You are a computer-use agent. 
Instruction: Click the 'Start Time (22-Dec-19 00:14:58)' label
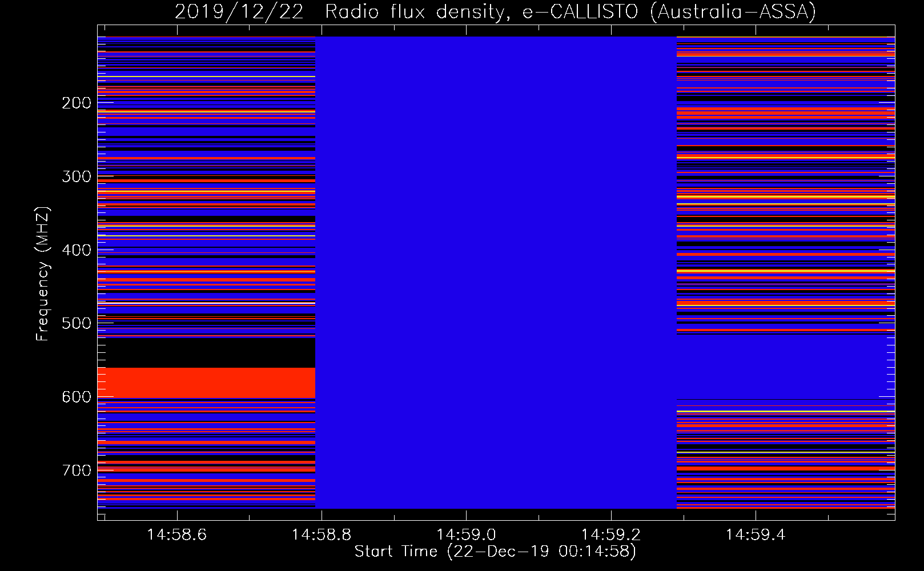(x=495, y=552)
